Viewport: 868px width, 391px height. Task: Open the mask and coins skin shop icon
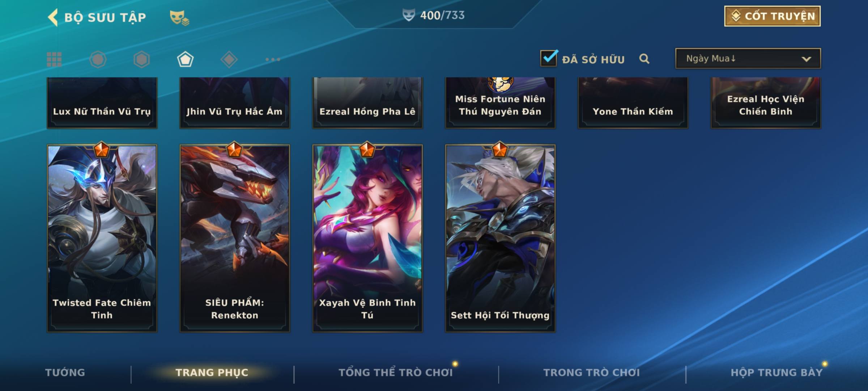pos(179,18)
